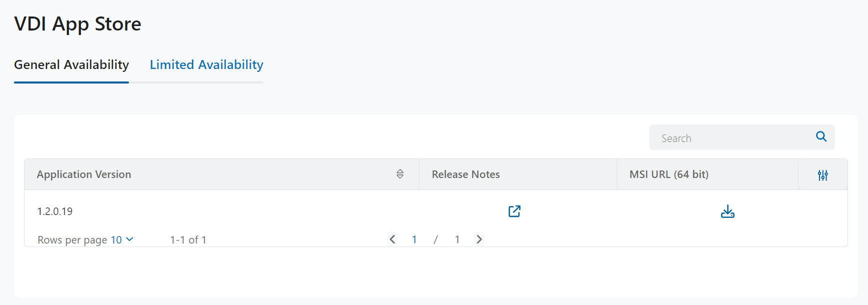This screenshot has width=868, height=305.
Task: Click the total page count after the slash
Action: (x=457, y=239)
